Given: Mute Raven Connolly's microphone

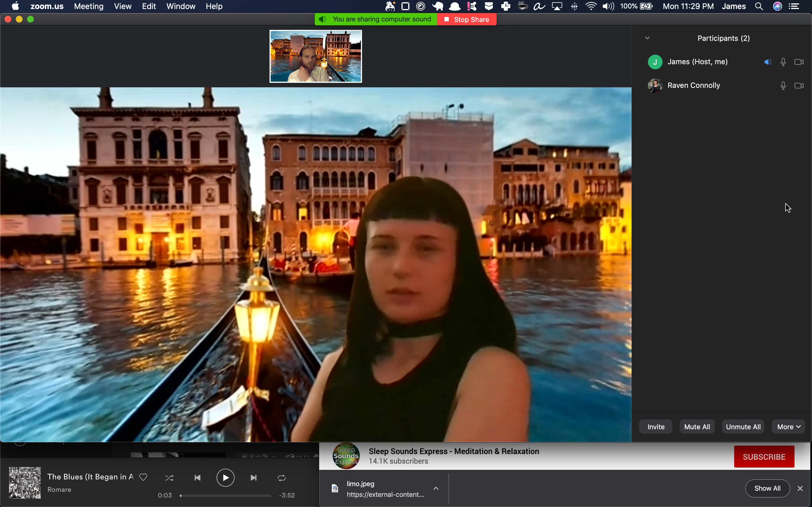Looking at the screenshot, I should pos(783,86).
